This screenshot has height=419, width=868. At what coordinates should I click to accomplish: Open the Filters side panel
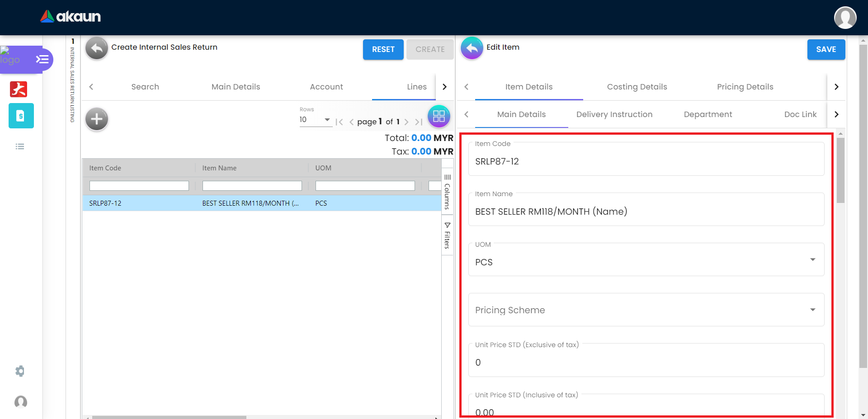[447, 235]
